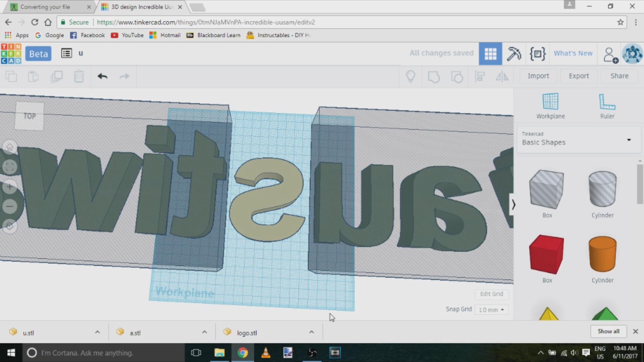644x362 pixels.
Task: Click the TOP view cube face
Action: click(30, 116)
